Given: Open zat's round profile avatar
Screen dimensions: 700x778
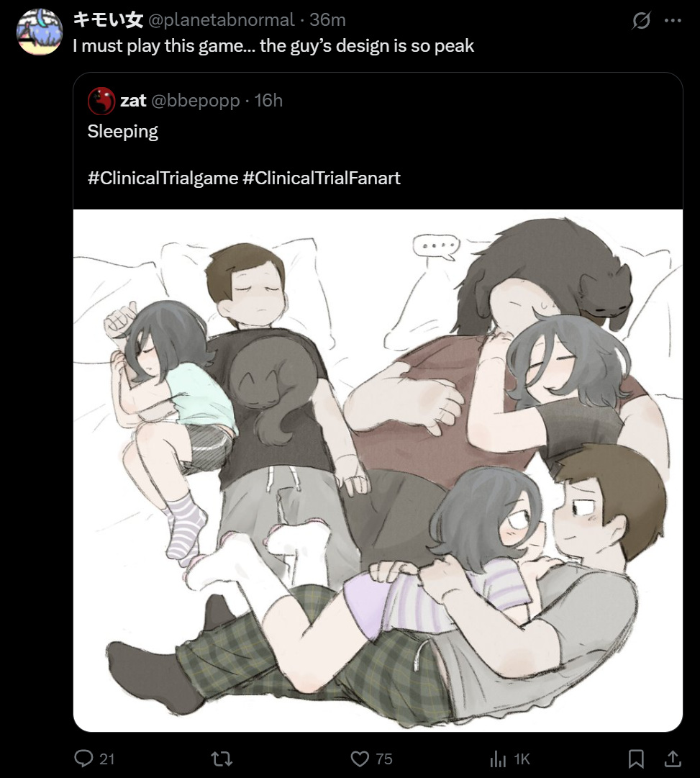Looking at the screenshot, I should [101, 101].
